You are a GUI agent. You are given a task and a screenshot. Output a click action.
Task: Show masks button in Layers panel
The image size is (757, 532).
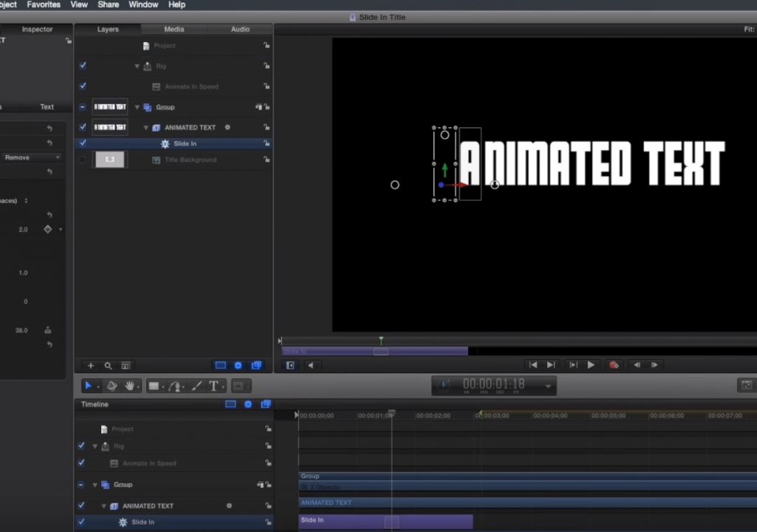tap(220, 366)
